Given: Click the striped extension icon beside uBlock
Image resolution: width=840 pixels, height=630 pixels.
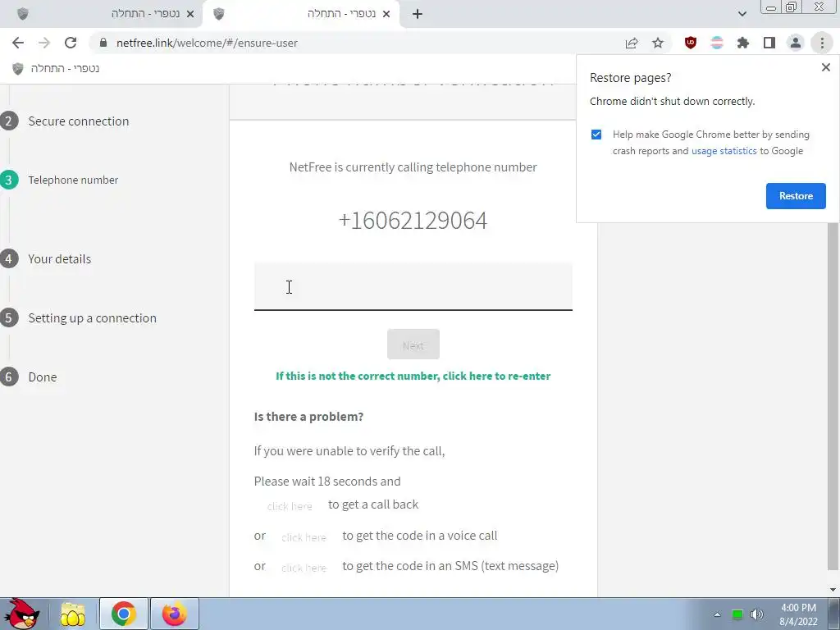Looking at the screenshot, I should click(x=717, y=43).
